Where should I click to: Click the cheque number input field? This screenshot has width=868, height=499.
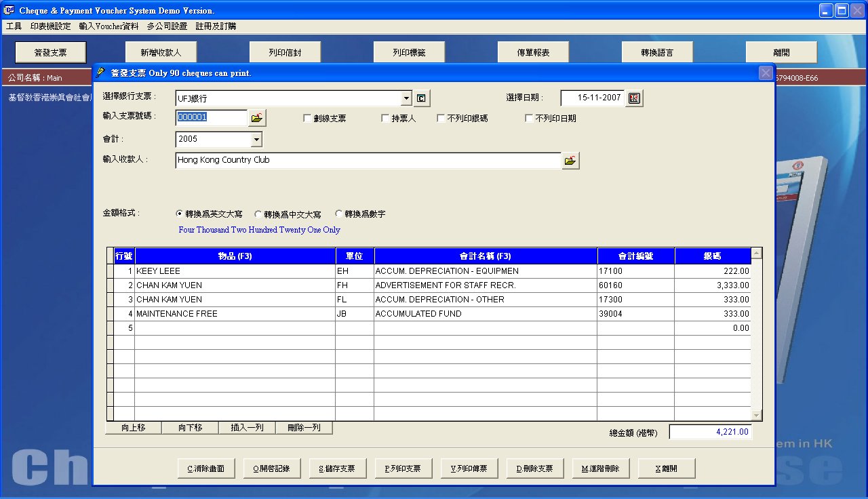pos(211,117)
